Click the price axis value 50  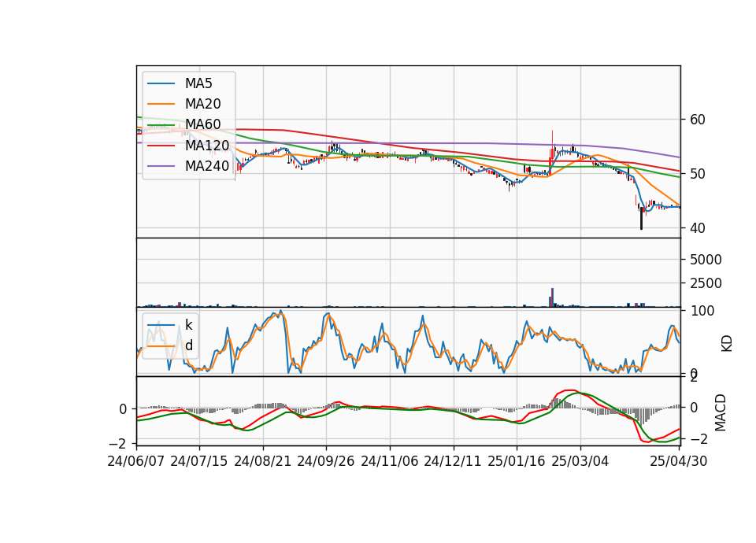pos(698,174)
